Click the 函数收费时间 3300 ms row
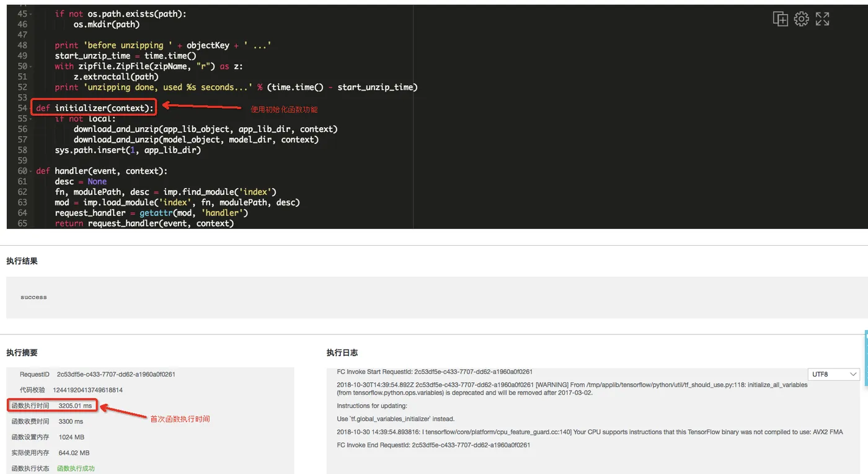This screenshot has width=868, height=474. 47,421
